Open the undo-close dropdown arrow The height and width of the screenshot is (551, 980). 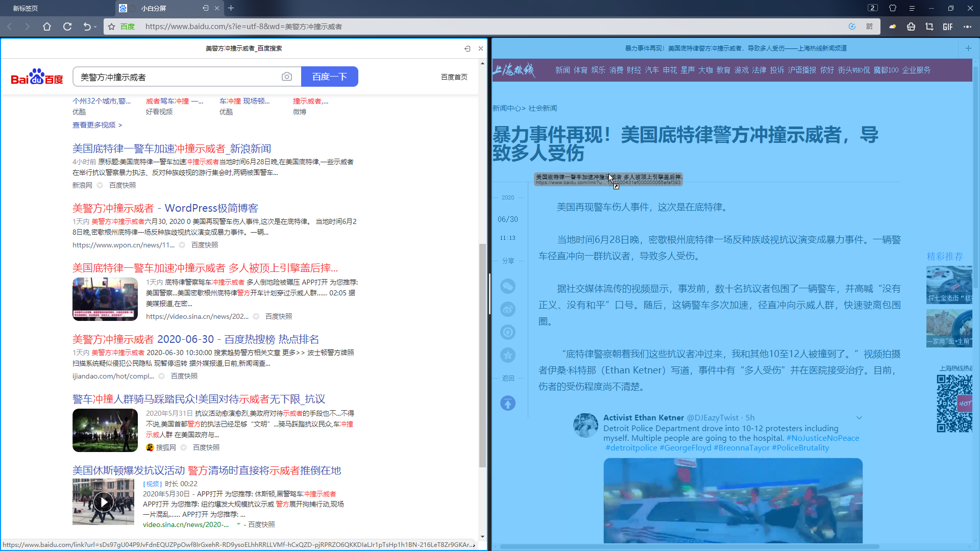coord(95,27)
